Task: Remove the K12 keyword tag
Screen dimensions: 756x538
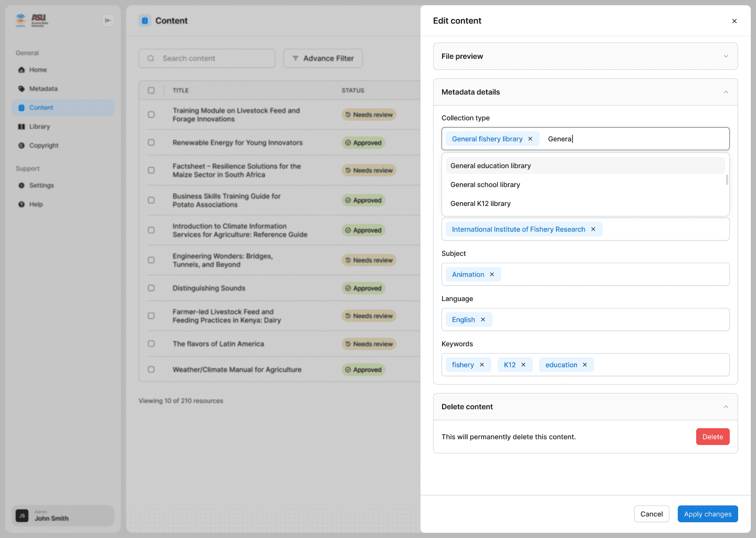Action: [x=523, y=365]
